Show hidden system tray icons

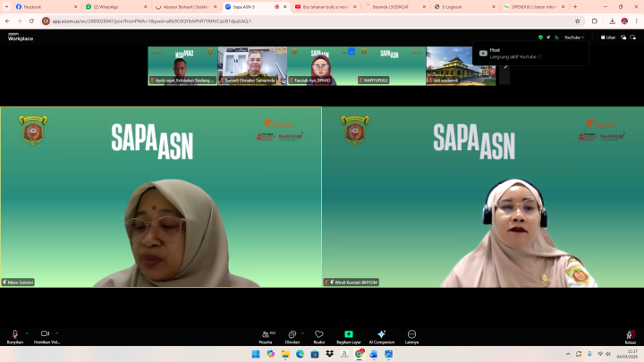click(568, 354)
